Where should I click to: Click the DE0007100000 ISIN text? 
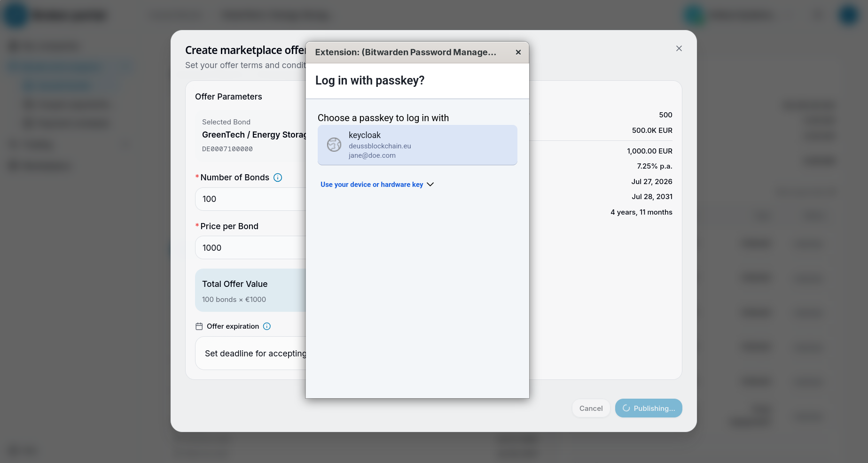[227, 149]
